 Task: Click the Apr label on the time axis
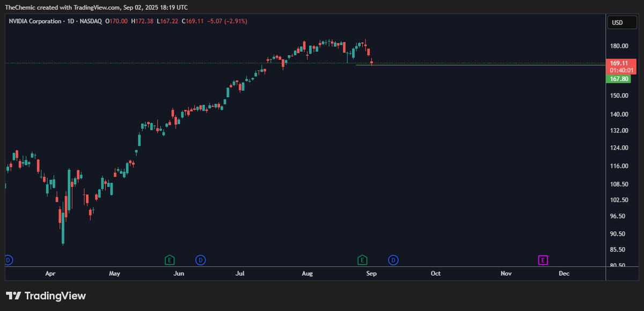[50, 273]
